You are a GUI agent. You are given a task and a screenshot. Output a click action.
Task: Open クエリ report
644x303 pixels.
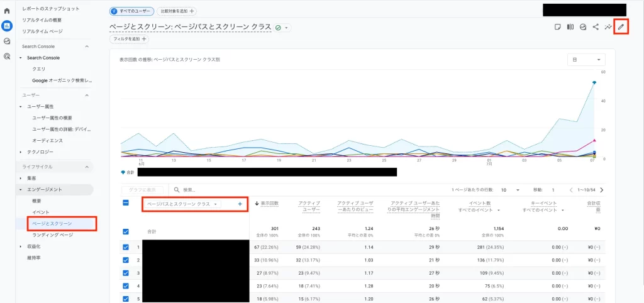click(38, 69)
